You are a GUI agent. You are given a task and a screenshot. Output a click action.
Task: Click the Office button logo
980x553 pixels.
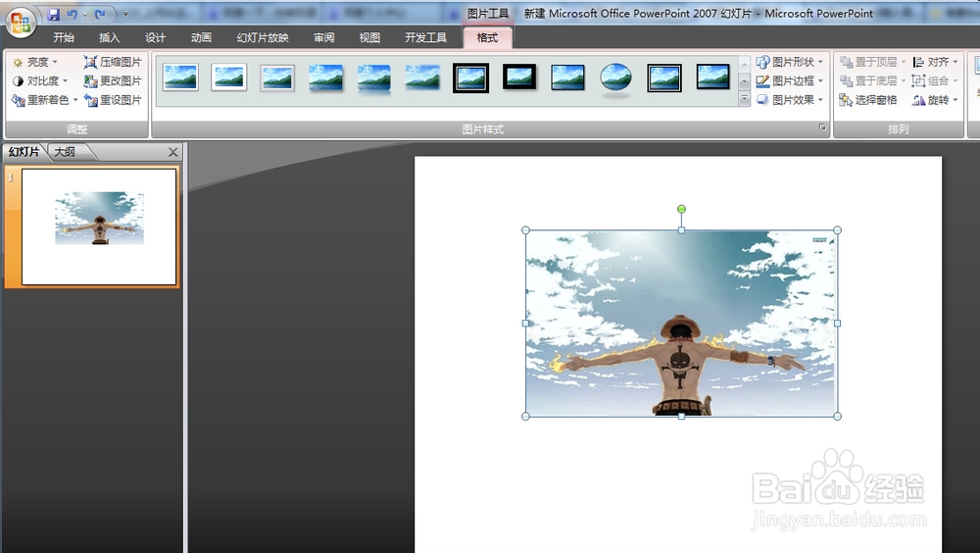pyautogui.click(x=21, y=23)
